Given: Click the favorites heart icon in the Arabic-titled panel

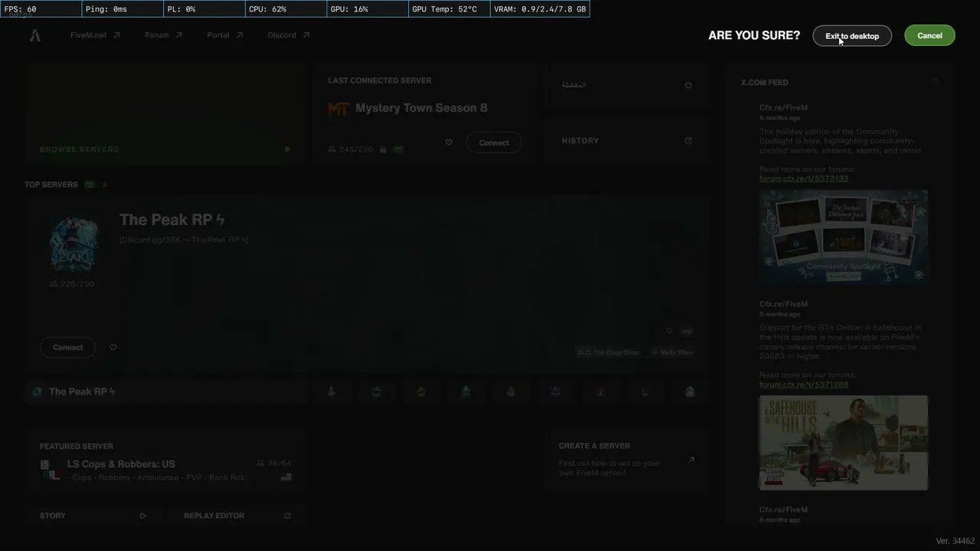Looking at the screenshot, I should point(688,86).
